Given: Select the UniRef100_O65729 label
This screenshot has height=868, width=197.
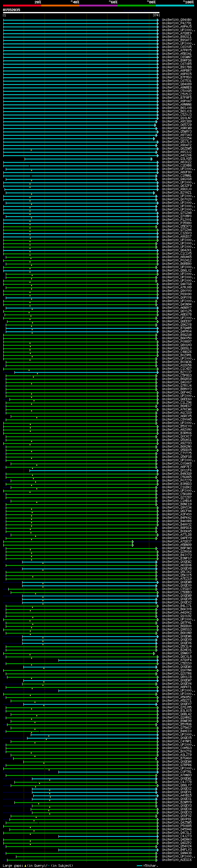Looking at the screenshot, I should [177, 125].
